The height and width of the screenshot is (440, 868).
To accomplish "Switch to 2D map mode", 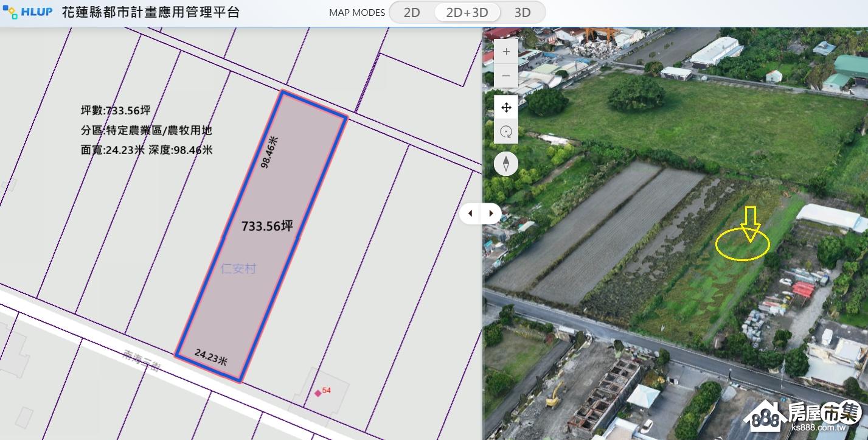I will [x=412, y=12].
